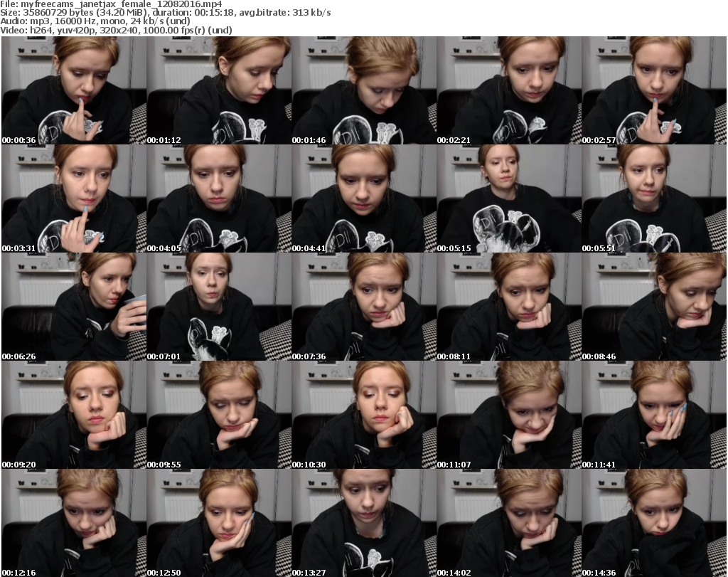
Task: Select the thumbnail frame stamped 00:01:12
Action: pyautogui.click(x=219, y=90)
